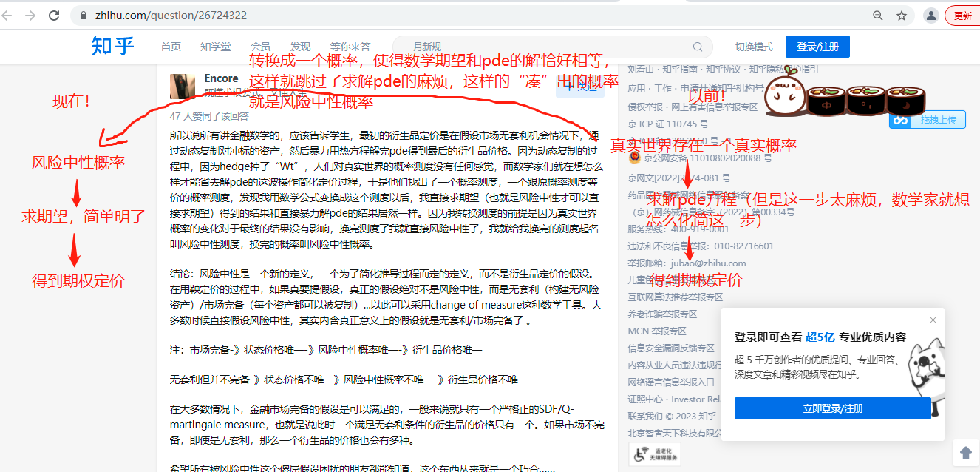Click the red 更新 browser update button
Viewport: 980px width, 472px height.
tap(963, 16)
